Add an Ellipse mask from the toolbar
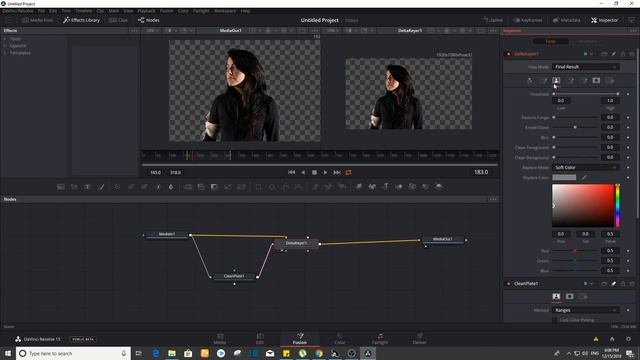This screenshot has width=640, height=360. coord(272,187)
